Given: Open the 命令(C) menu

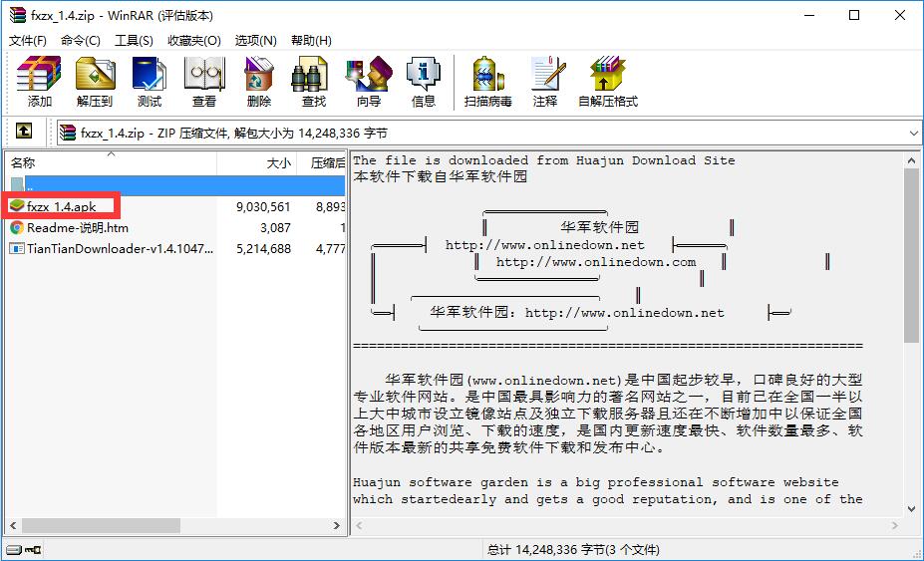Looking at the screenshot, I should (80, 40).
